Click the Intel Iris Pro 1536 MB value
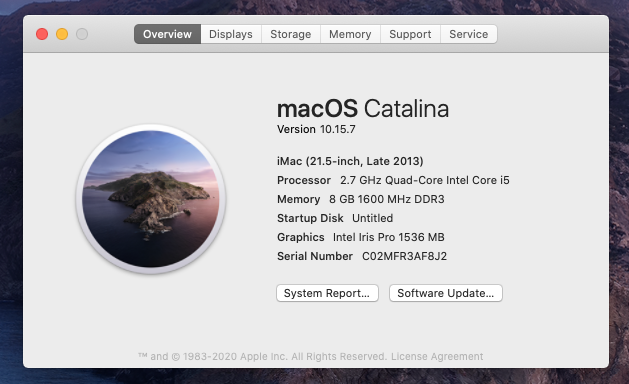Screen dimensions: 629x384 point(389,237)
